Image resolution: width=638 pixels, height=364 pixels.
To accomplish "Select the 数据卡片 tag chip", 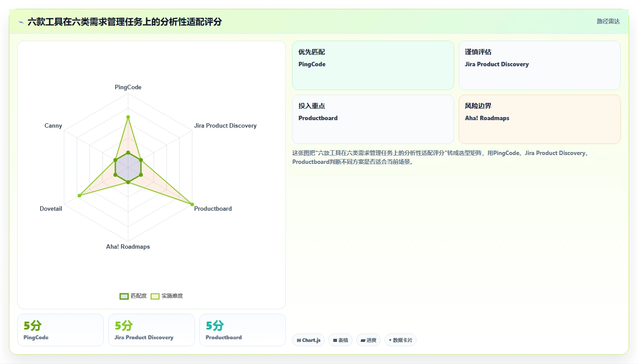I will tap(400, 340).
